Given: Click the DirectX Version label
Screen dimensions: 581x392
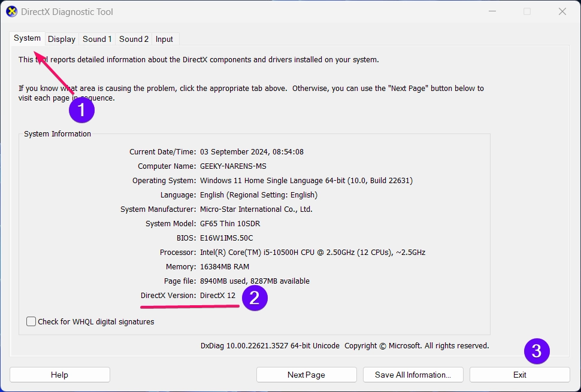Looking at the screenshot, I should [x=168, y=296].
